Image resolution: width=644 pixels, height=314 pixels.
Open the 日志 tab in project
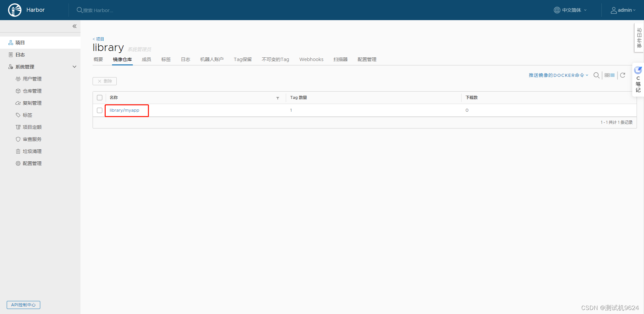point(185,59)
